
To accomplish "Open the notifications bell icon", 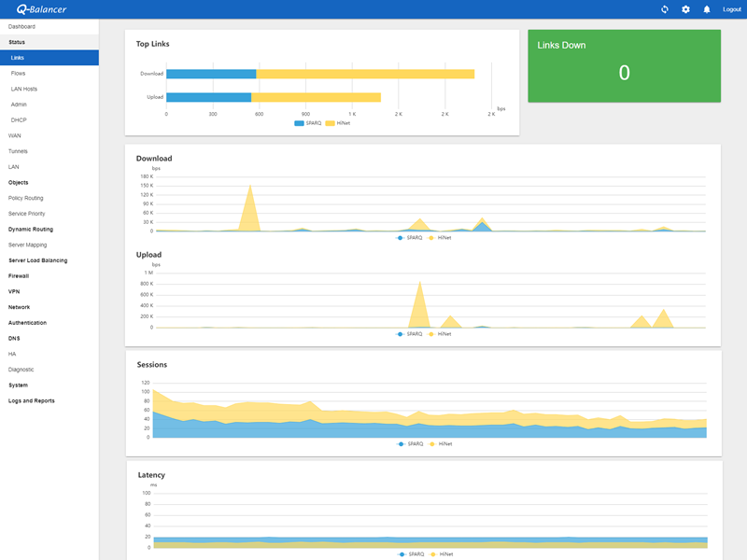I will 707,9.
